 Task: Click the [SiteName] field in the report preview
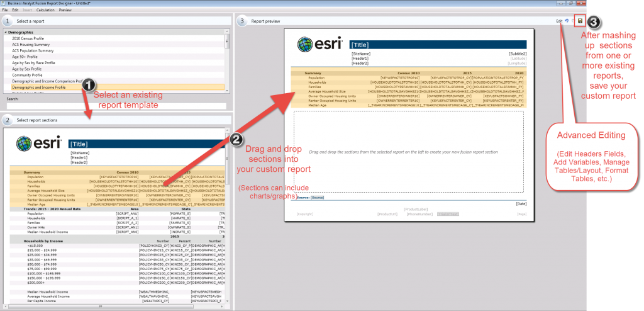click(x=361, y=54)
